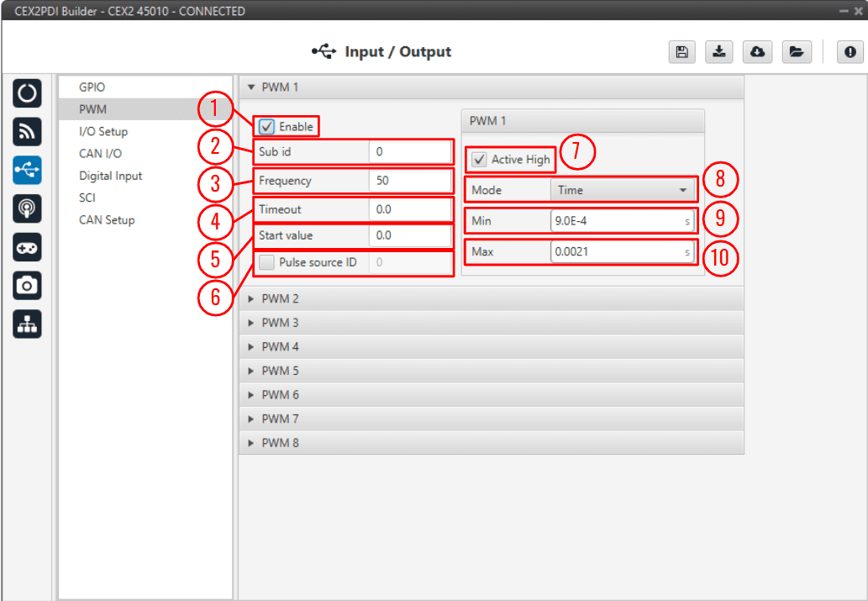Collapse the PWM 1 section
This screenshot has width=868, height=601.
(491, 87)
